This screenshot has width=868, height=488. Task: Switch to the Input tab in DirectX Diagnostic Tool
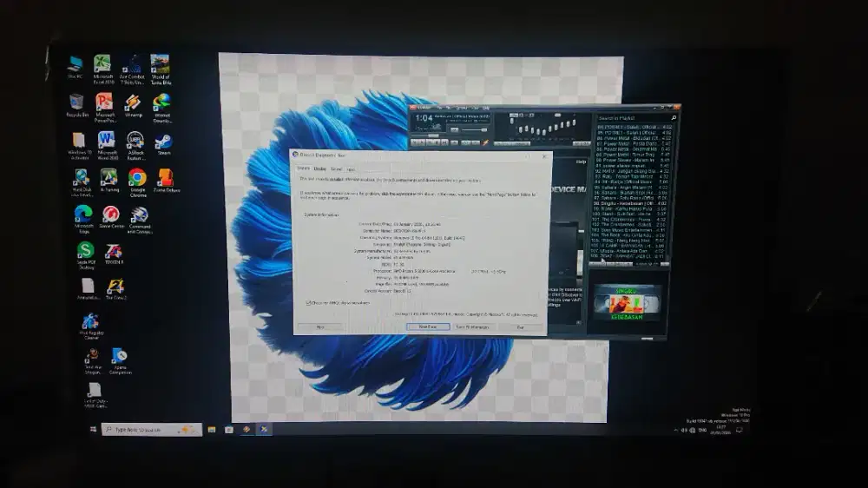click(351, 169)
